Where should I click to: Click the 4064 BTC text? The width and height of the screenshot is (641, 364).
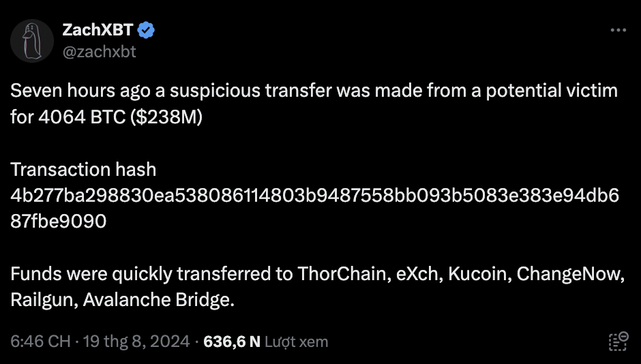(82, 117)
